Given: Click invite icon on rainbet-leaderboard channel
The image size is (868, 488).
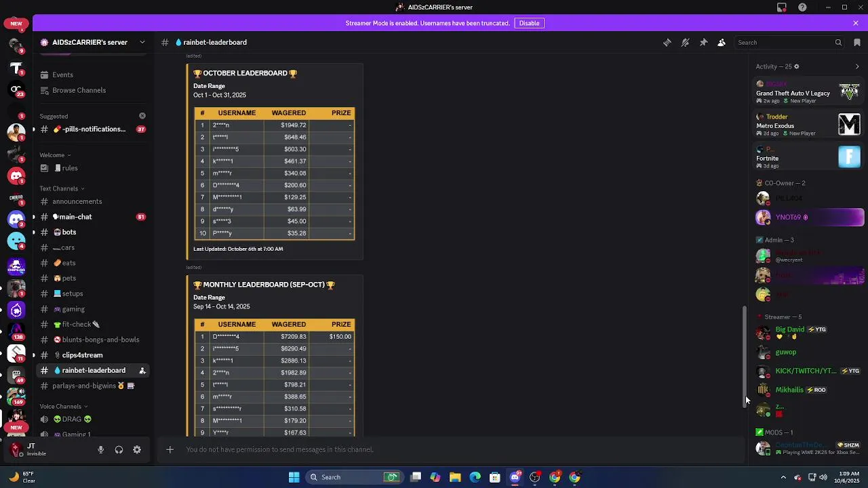Looking at the screenshot, I should [142, 371].
